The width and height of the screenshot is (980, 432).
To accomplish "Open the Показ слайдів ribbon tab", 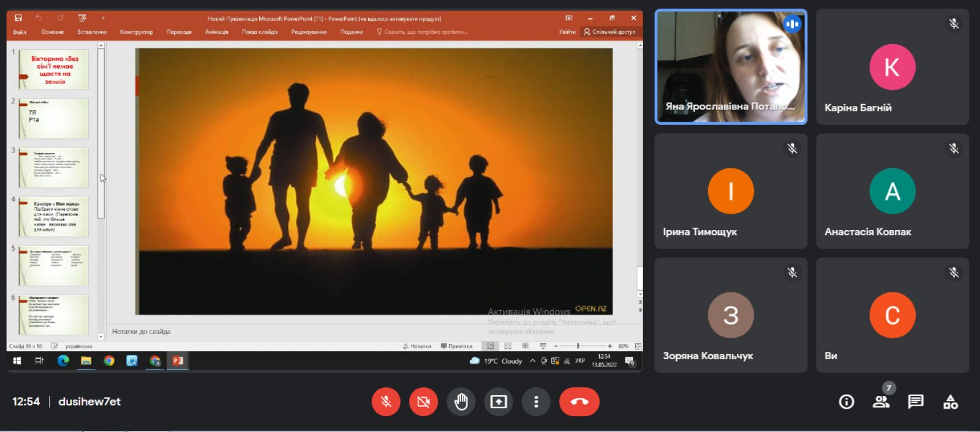I will pyautogui.click(x=260, y=32).
